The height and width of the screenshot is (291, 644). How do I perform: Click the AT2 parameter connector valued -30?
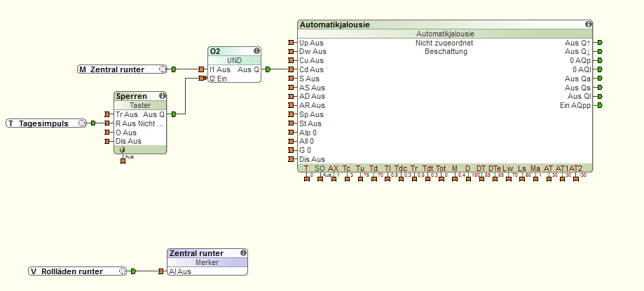pos(576,179)
